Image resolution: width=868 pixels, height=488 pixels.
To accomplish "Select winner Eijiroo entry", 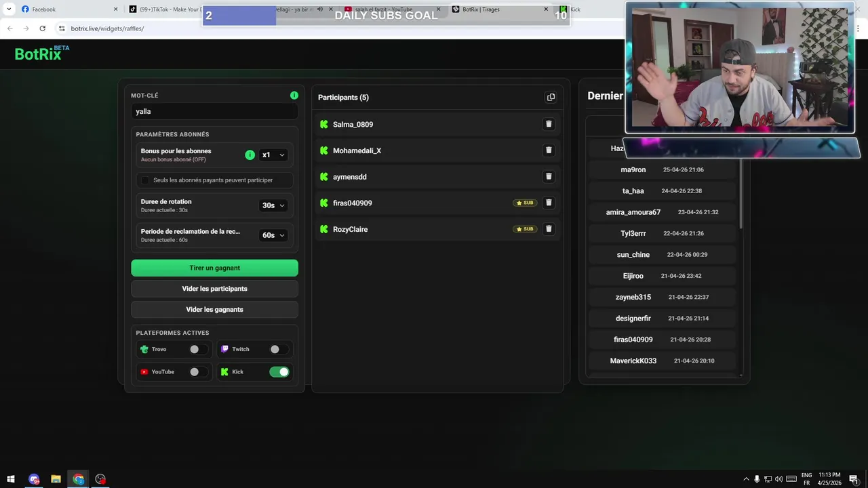I will click(662, 276).
